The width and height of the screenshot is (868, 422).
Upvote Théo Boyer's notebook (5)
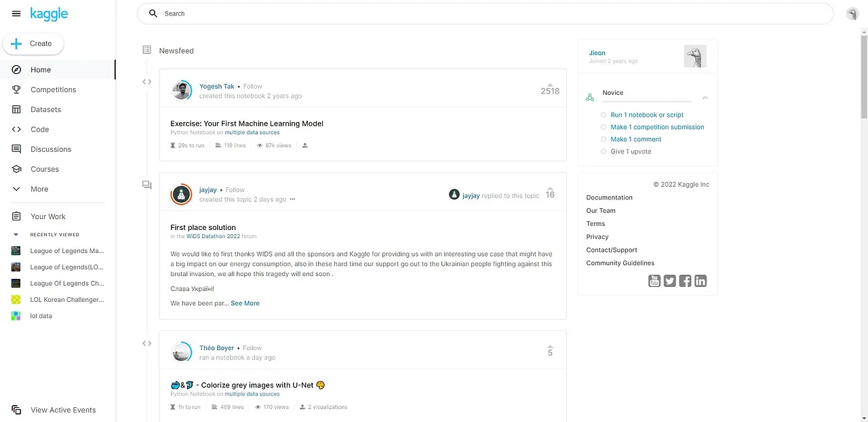[x=550, y=346]
